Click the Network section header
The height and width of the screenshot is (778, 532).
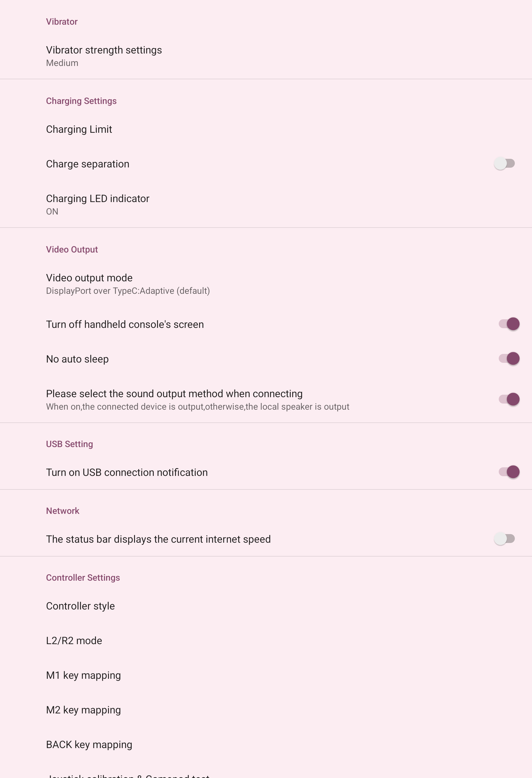63,511
